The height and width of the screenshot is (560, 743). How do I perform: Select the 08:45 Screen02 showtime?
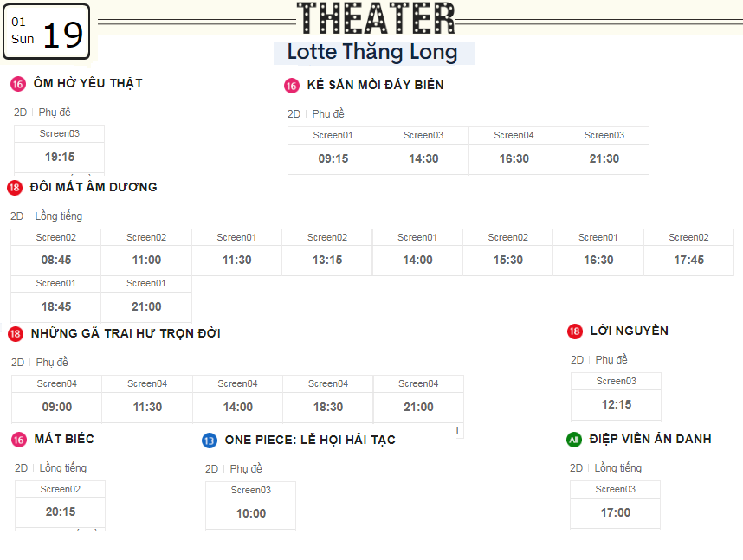point(56,261)
